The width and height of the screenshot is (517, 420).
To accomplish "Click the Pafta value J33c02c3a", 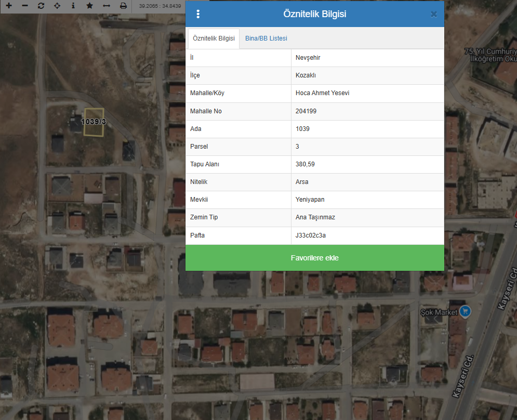I will tap(311, 235).
